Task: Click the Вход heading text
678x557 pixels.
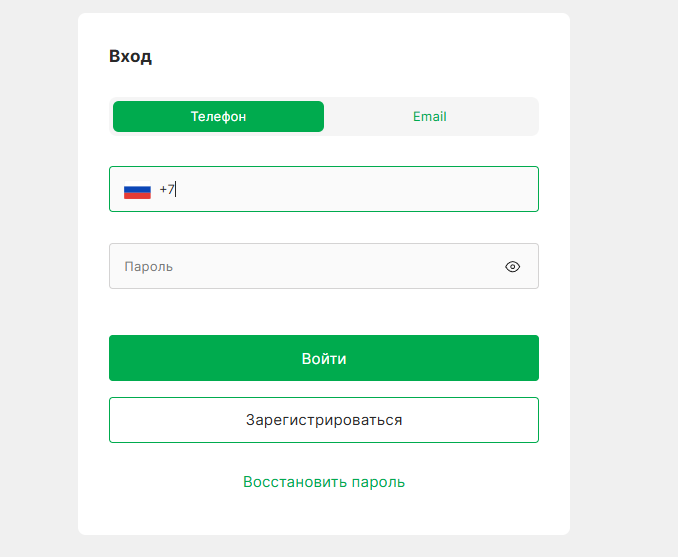Action: [x=130, y=56]
